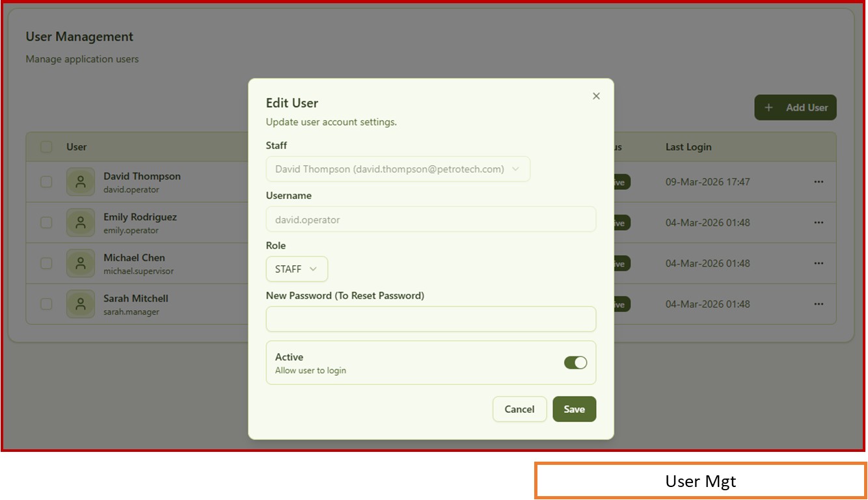The width and height of the screenshot is (868, 500).
Task: Toggle the Active login switch off
Action: 575,363
